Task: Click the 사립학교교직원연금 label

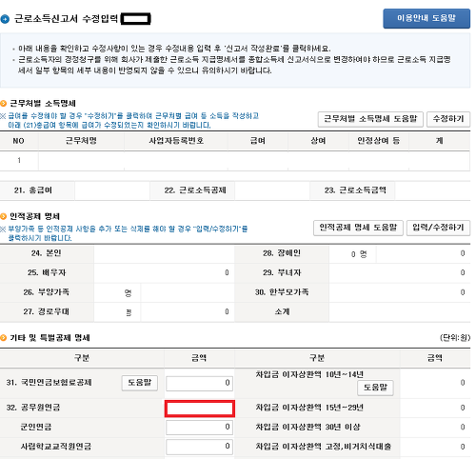Action: (56, 447)
